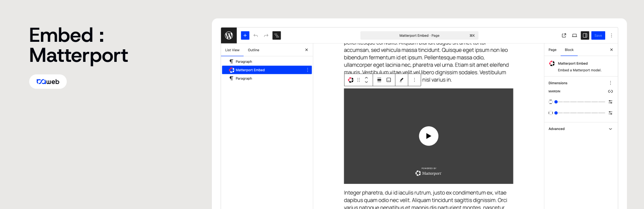Open the Align option in block toolbar
This screenshot has width=644, height=209.
click(379, 80)
